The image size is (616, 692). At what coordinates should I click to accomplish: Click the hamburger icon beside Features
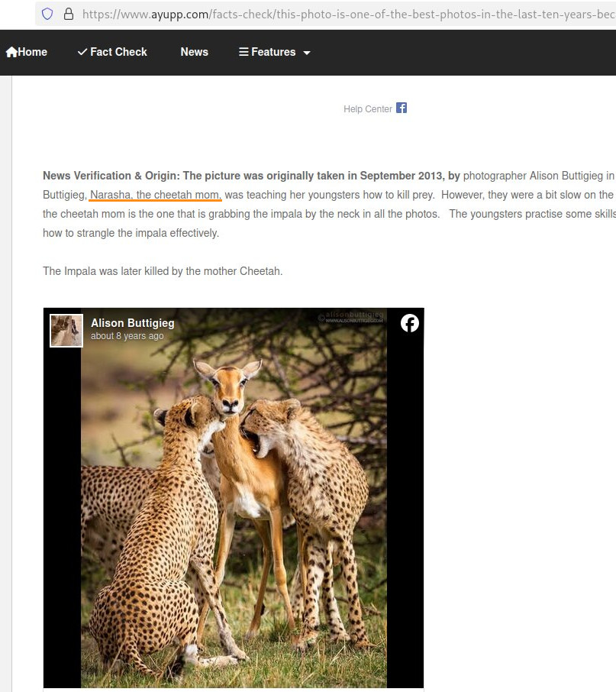pos(243,52)
